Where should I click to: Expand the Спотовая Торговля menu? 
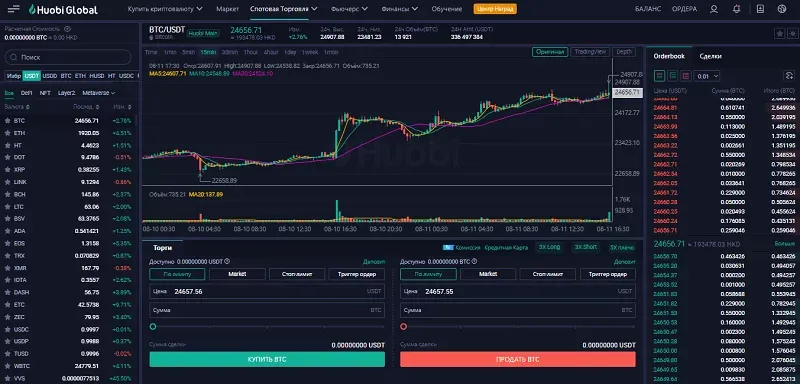284,9
